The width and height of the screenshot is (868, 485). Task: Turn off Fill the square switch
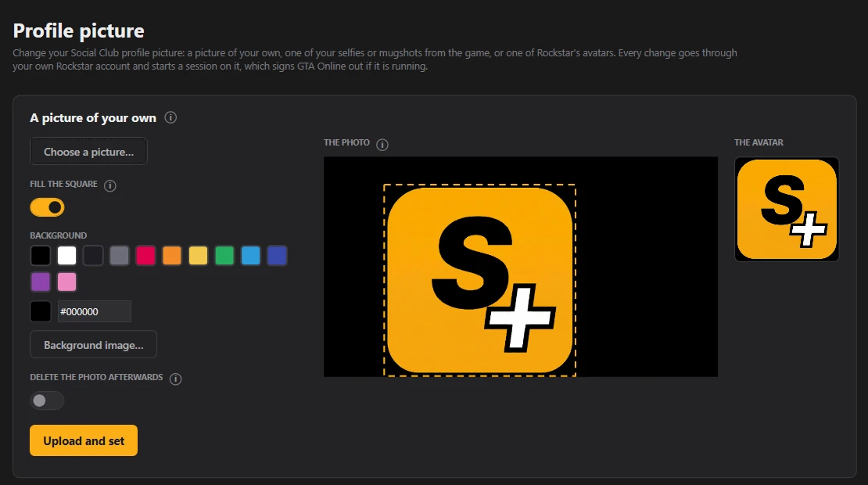[x=47, y=207]
